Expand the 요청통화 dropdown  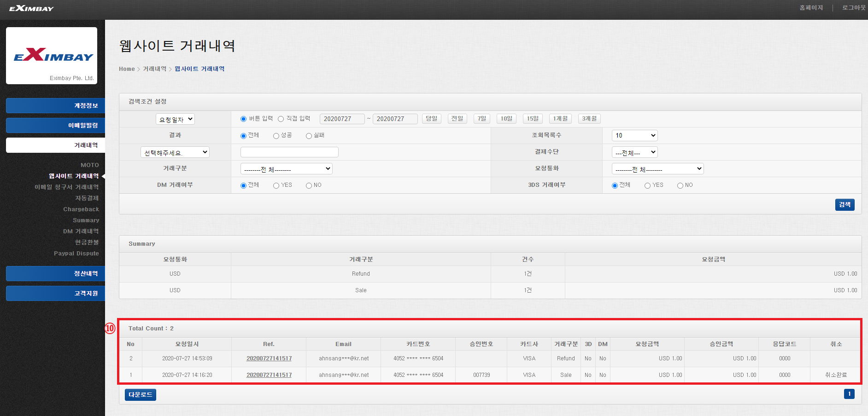tap(657, 169)
